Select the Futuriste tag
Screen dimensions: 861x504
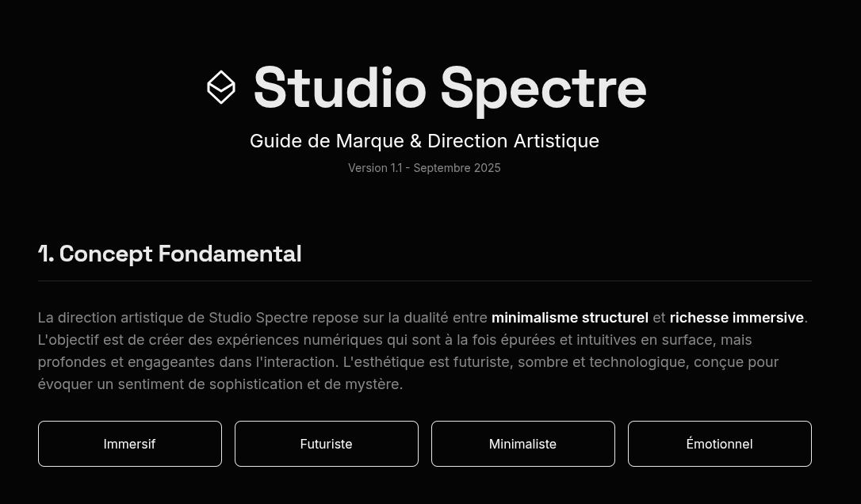[x=326, y=444]
